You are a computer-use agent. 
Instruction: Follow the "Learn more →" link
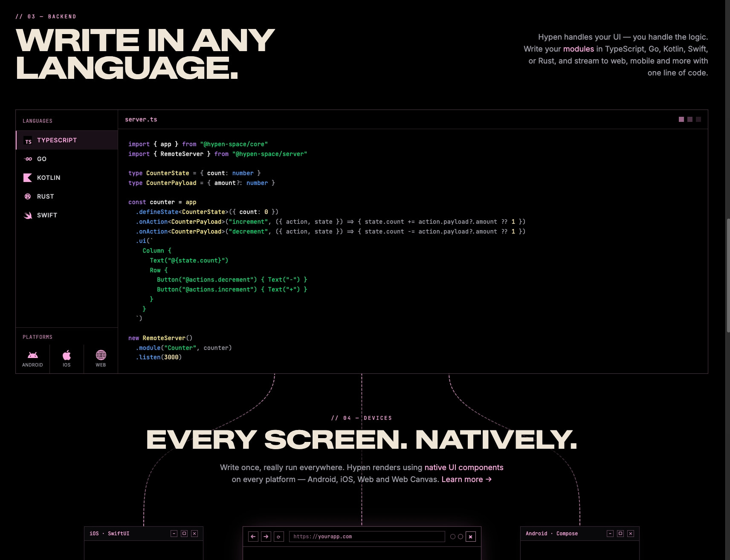coord(466,479)
